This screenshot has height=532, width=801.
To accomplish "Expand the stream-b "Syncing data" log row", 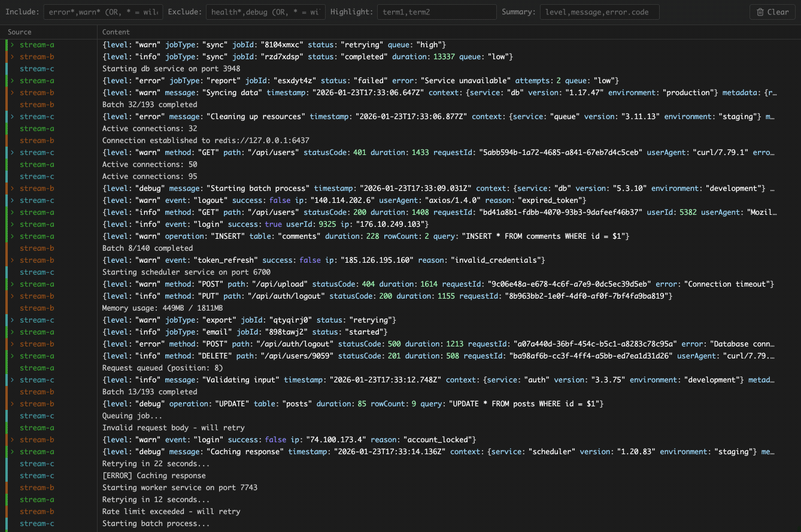I will pyautogui.click(x=11, y=92).
